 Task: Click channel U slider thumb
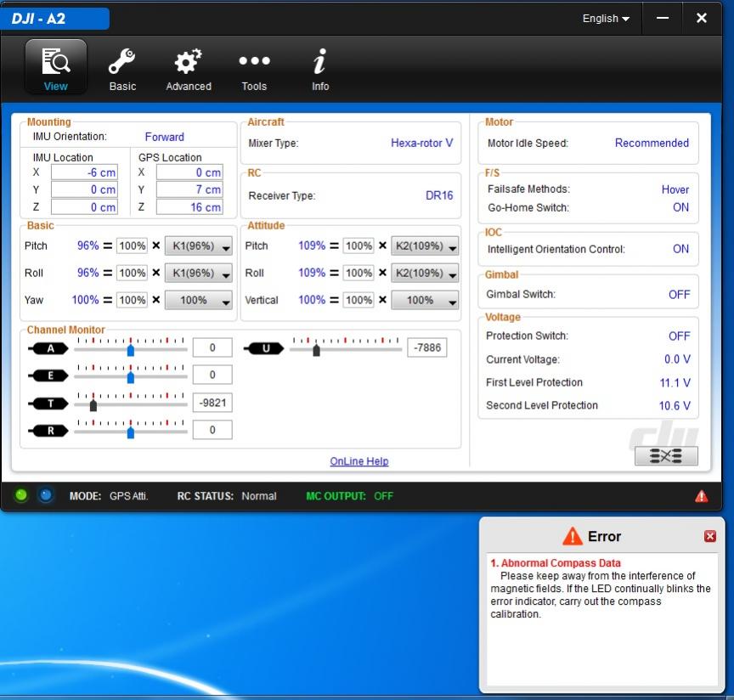point(316,350)
